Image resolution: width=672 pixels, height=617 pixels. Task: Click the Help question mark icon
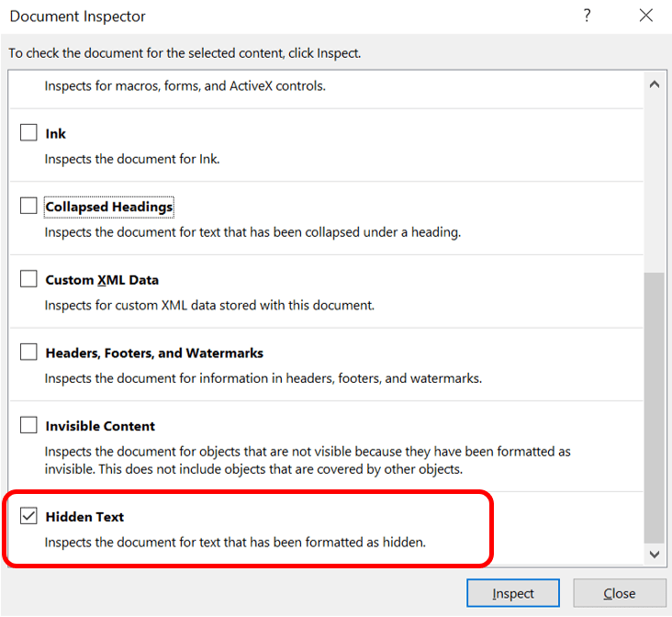tap(587, 16)
